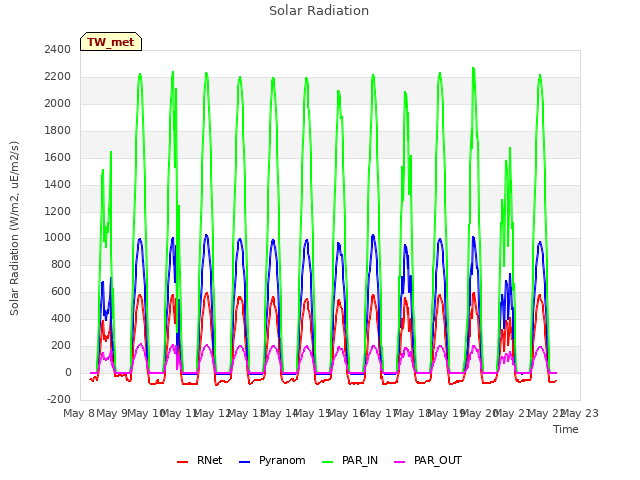Click the 600 y-axis tick label
Viewport: 640px width, 480px height.
61,291
